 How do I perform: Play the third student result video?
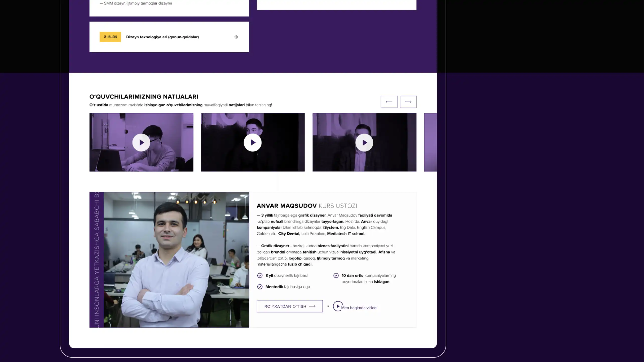click(x=364, y=142)
